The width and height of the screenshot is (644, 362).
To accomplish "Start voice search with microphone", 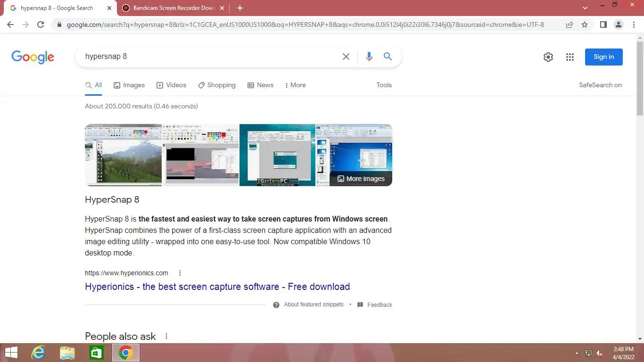I will [x=369, y=57].
